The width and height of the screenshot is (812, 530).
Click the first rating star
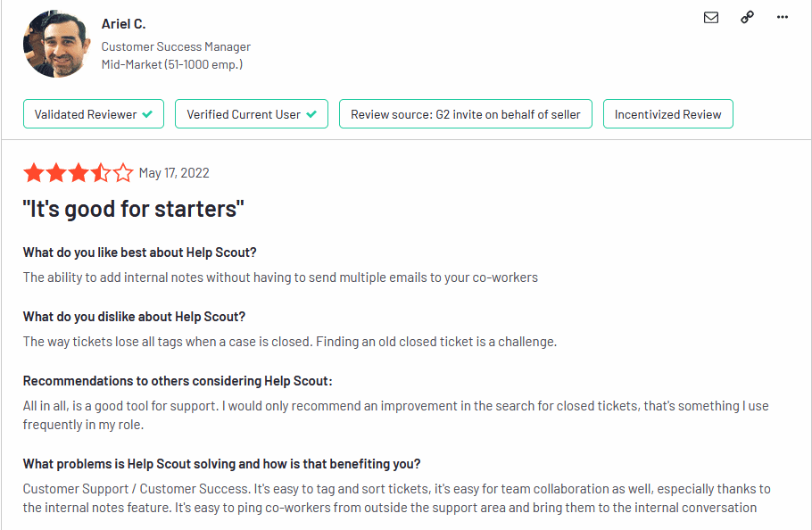pos(34,173)
